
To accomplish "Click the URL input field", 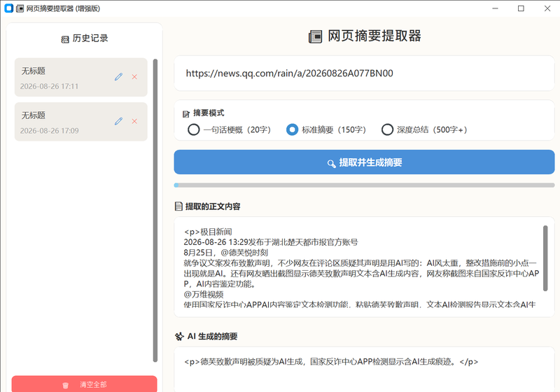I will point(364,73).
